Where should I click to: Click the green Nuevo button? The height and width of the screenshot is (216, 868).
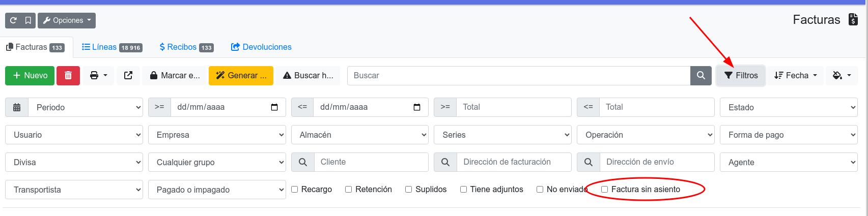click(30, 76)
